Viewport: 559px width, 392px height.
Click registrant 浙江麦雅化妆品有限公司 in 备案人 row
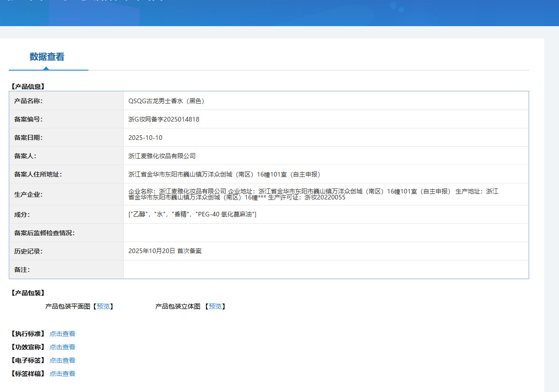point(162,156)
